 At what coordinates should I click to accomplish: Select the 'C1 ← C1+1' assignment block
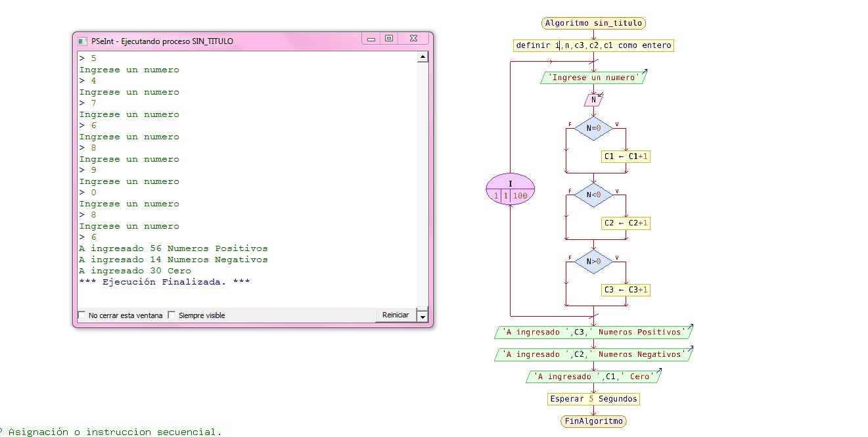pos(624,156)
